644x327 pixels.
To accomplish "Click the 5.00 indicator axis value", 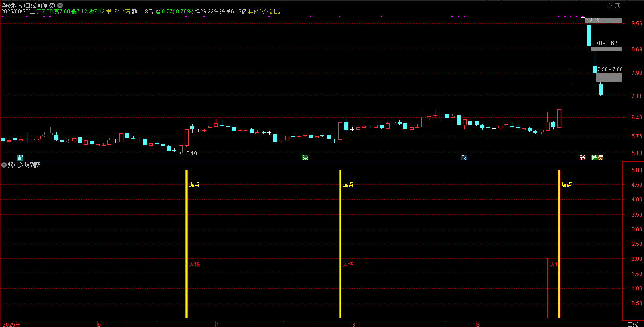I will pos(636,170).
